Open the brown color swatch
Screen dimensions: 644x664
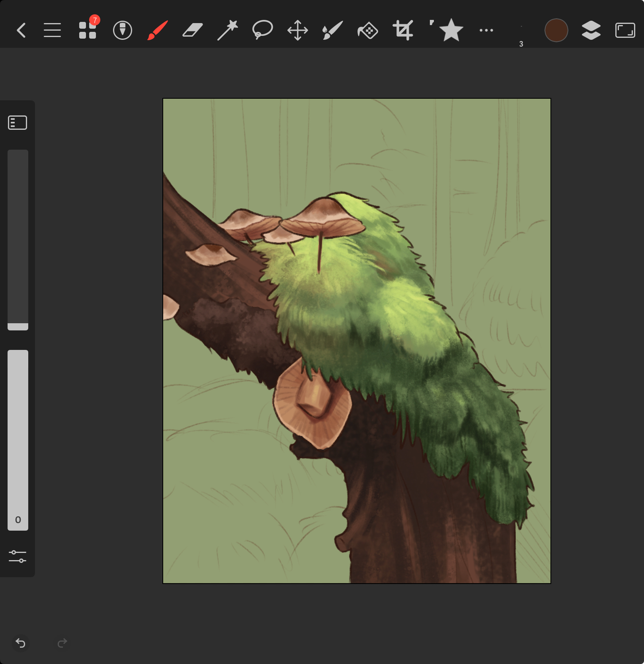556,30
